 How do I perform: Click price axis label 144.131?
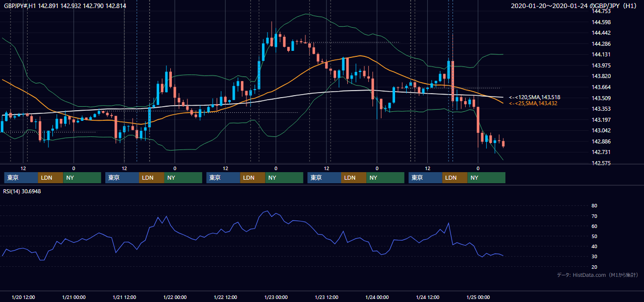click(602, 55)
